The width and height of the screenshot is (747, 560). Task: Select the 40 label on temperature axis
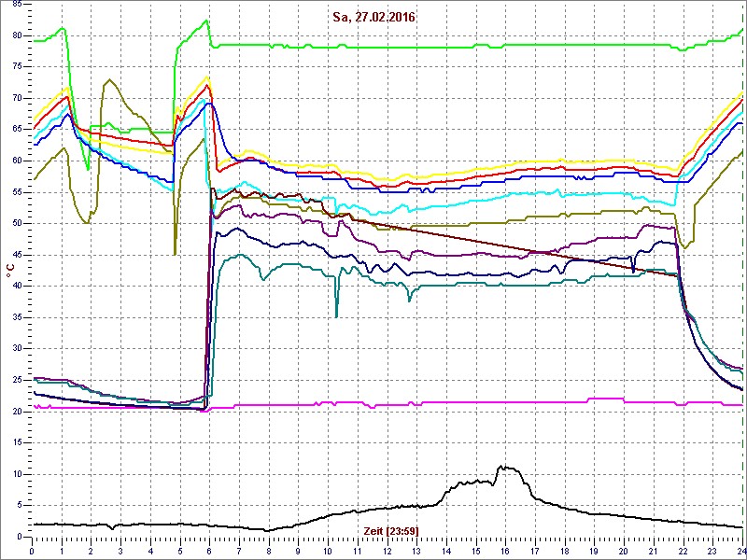point(16,287)
